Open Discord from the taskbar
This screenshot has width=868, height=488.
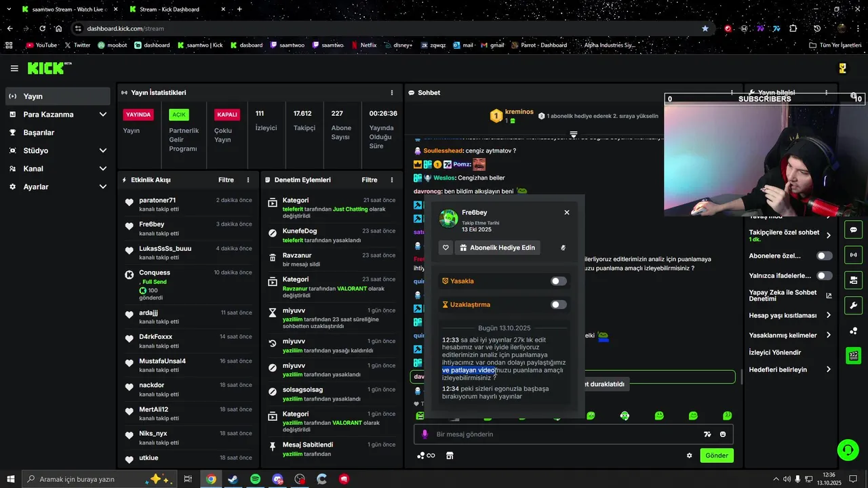pos(277,479)
